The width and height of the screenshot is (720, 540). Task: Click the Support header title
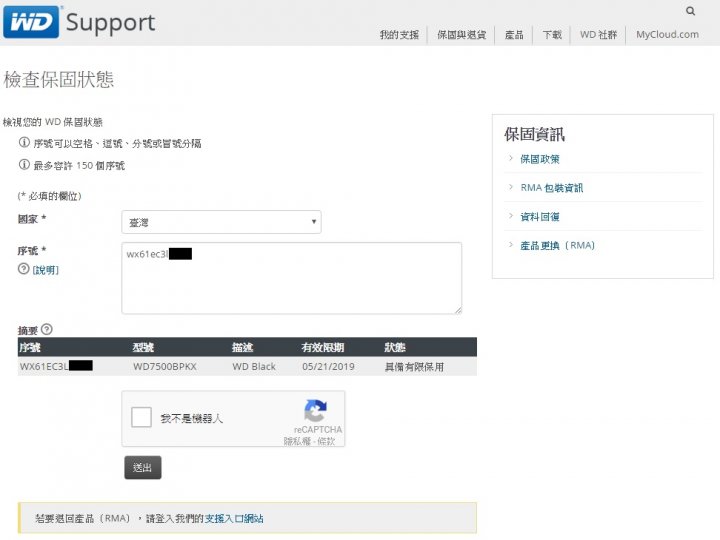click(x=111, y=22)
